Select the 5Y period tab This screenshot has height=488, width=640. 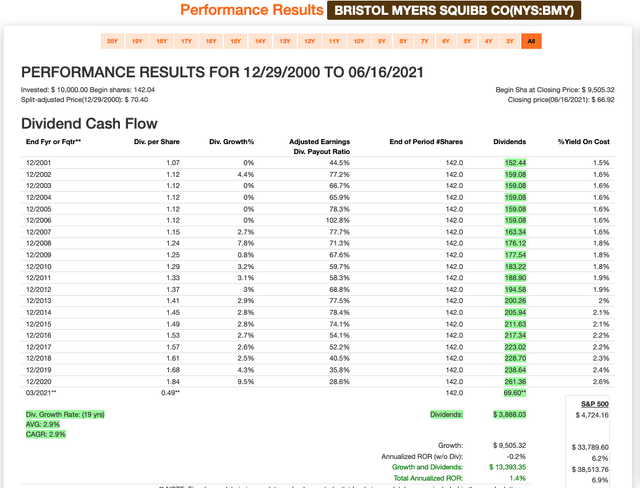click(467, 41)
